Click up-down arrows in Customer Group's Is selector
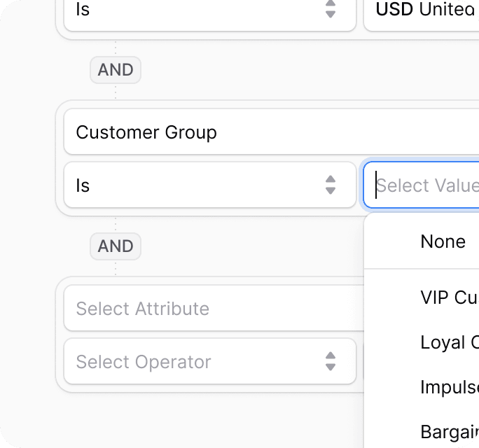The width and height of the screenshot is (479, 448). coord(331,185)
